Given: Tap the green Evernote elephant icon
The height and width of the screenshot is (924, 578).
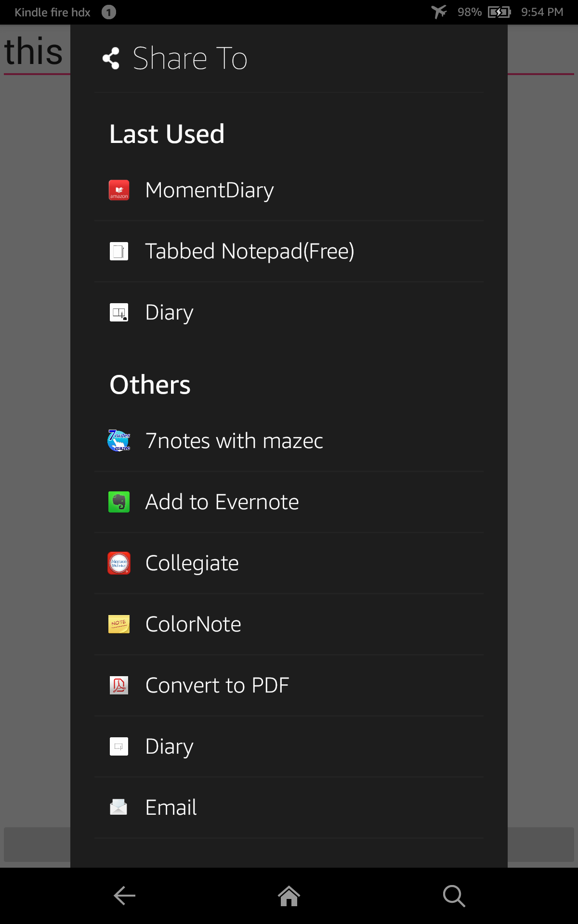Looking at the screenshot, I should pos(118,501).
